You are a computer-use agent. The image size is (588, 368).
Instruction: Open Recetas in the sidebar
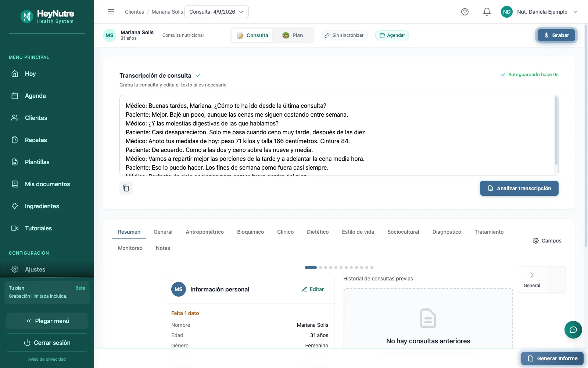pyautogui.click(x=47, y=140)
